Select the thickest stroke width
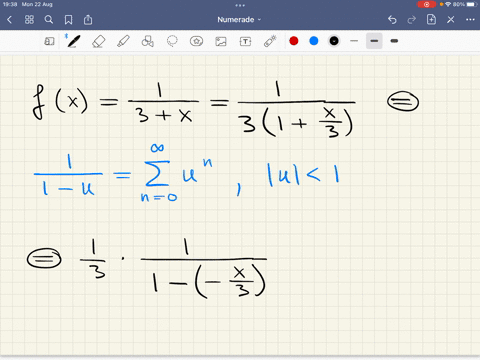 coord(394,41)
